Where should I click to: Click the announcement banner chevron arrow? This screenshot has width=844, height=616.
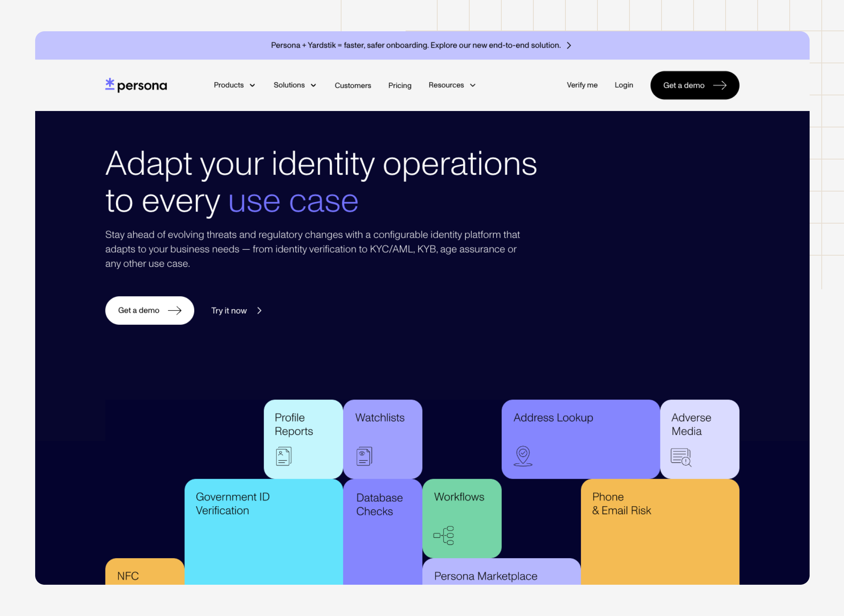click(x=569, y=45)
